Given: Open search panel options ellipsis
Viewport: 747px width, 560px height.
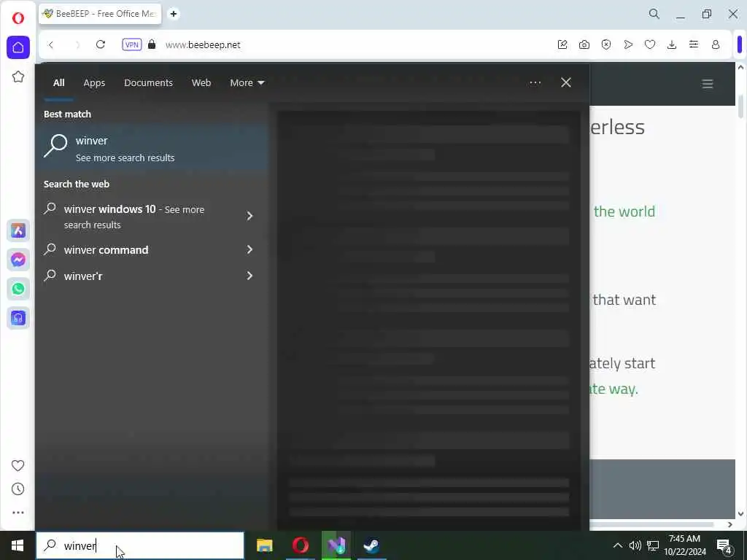Looking at the screenshot, I should click(x=535, y=83).
